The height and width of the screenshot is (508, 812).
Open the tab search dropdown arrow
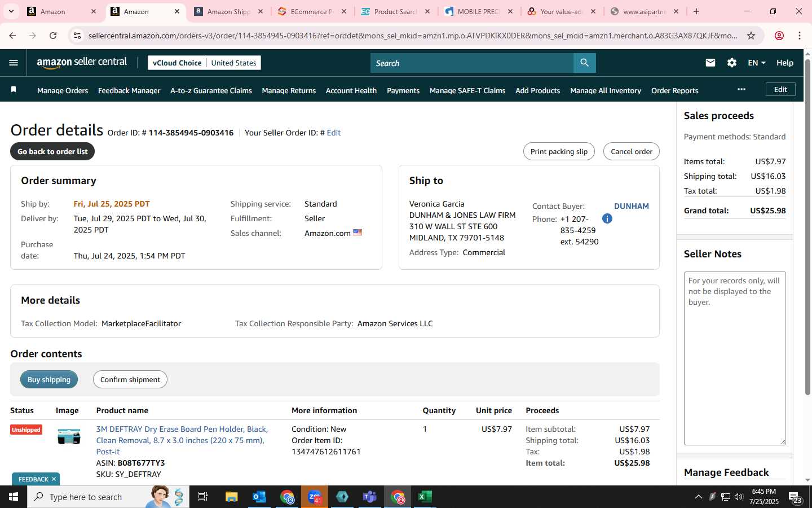[x=11, y=11]
